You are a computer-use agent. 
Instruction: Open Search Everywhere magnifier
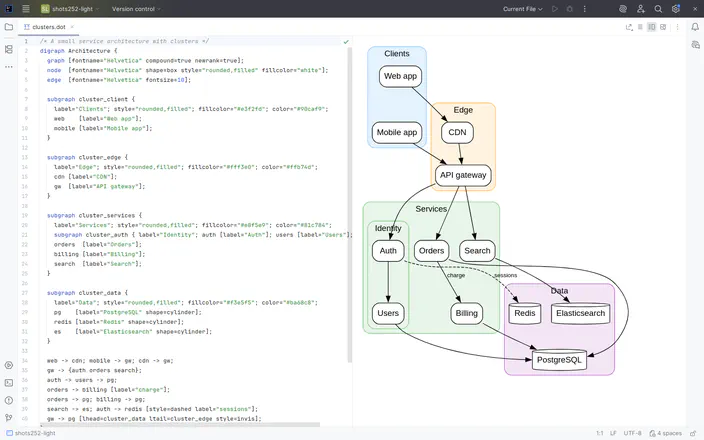tap(658, 9)
